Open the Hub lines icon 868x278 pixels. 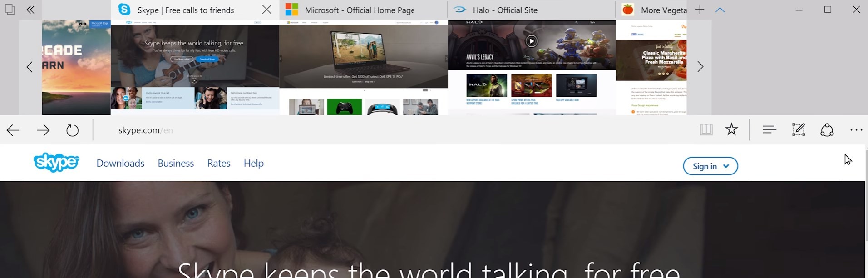coord(769,130)
